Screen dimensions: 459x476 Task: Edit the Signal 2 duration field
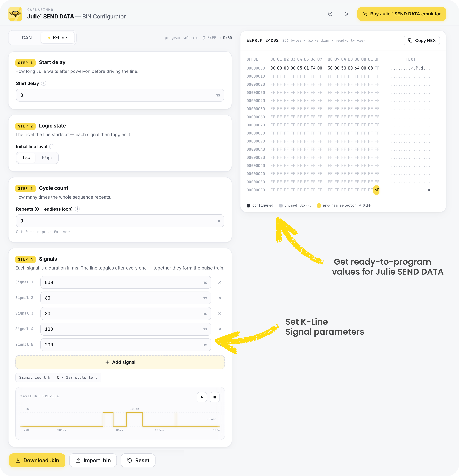[x=126, y=298]
